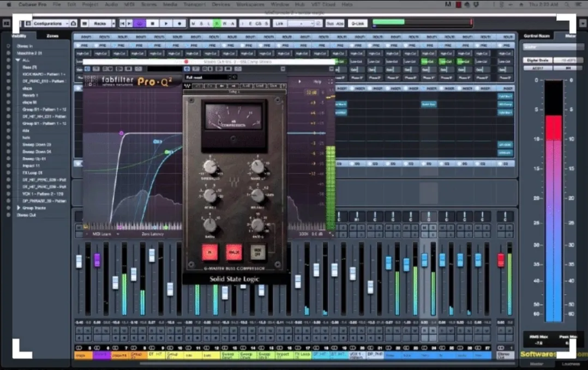Click the Help button in Pro-Q 2
The image size is (588, 370).
(317, 81)
